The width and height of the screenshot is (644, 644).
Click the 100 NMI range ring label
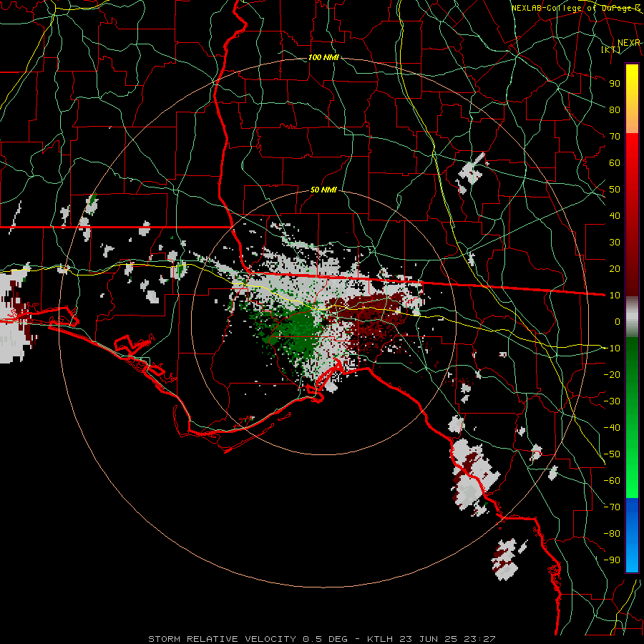coord(323,57)
